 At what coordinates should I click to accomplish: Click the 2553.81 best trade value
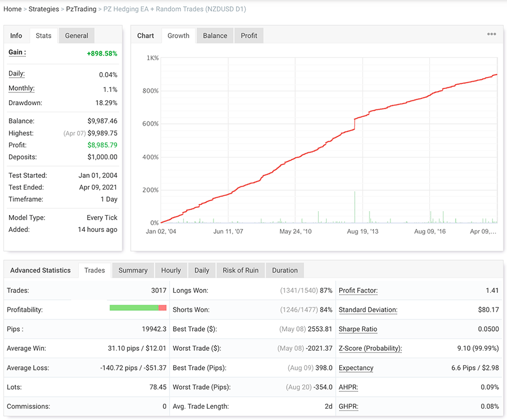(320, 329)
